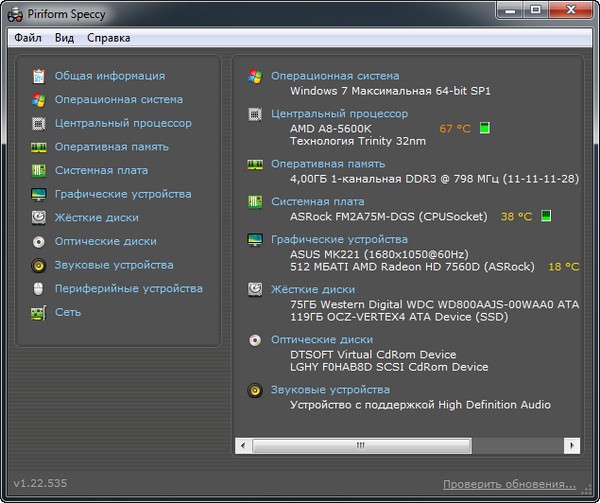Viewport: 600px width, 503px height.
Task: Click the Общая информация sidebar icon
Action: pos(38,76)
